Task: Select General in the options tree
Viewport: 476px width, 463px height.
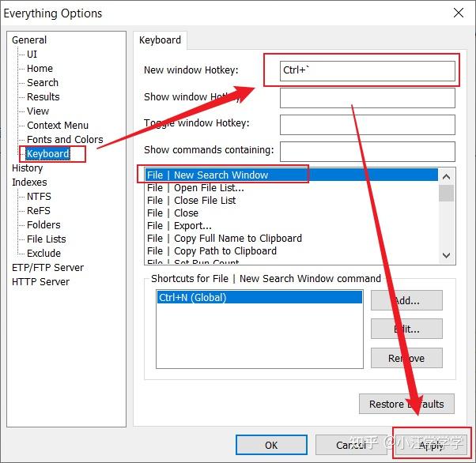Action: [29, 40]
